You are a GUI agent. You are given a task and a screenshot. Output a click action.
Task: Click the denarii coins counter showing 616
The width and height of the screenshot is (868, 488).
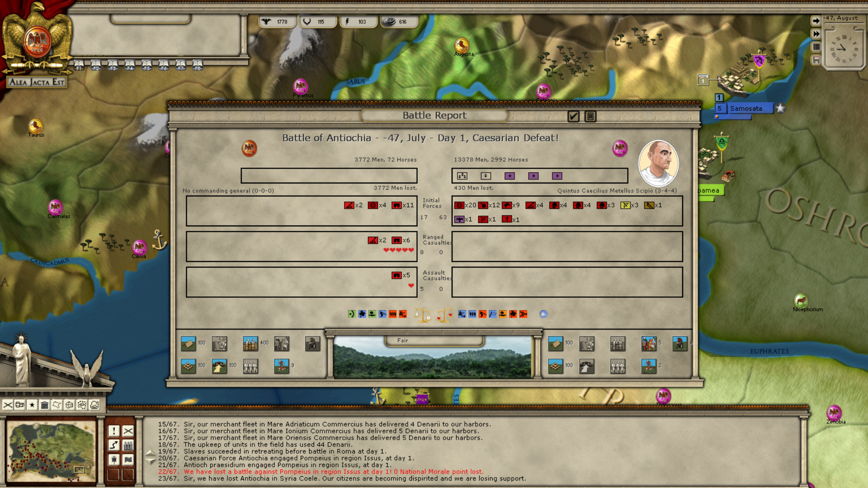(399, 22)
